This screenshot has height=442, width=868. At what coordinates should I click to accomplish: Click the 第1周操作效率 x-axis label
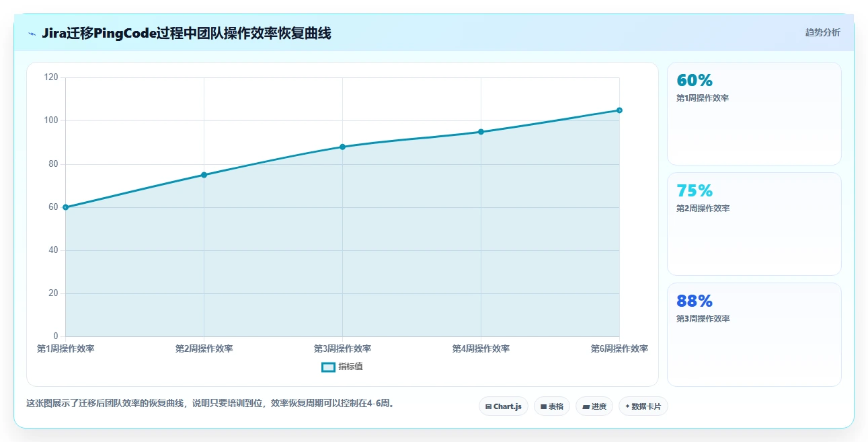(x=66, y=348)
